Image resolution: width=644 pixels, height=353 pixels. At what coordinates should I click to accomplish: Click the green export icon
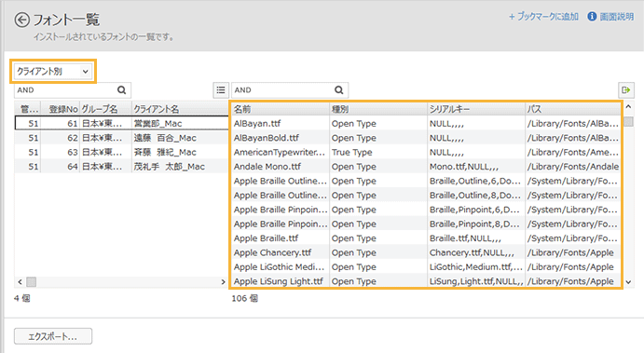tap(626, 90)
